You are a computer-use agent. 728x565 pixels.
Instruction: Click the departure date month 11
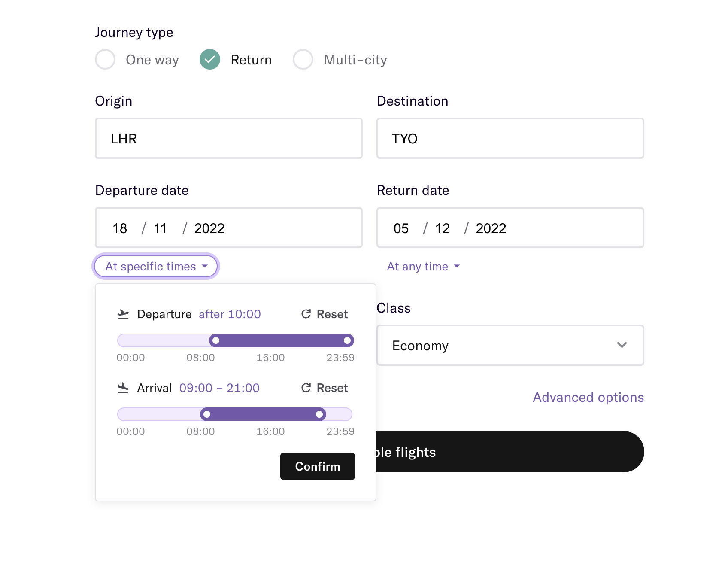point(160,228)
